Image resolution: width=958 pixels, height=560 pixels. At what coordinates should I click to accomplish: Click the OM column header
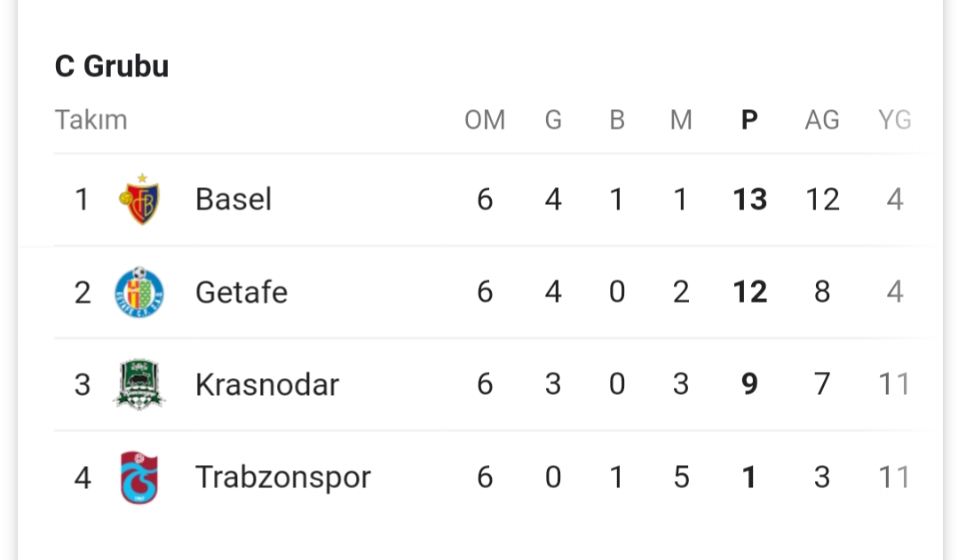coord(485,120)
